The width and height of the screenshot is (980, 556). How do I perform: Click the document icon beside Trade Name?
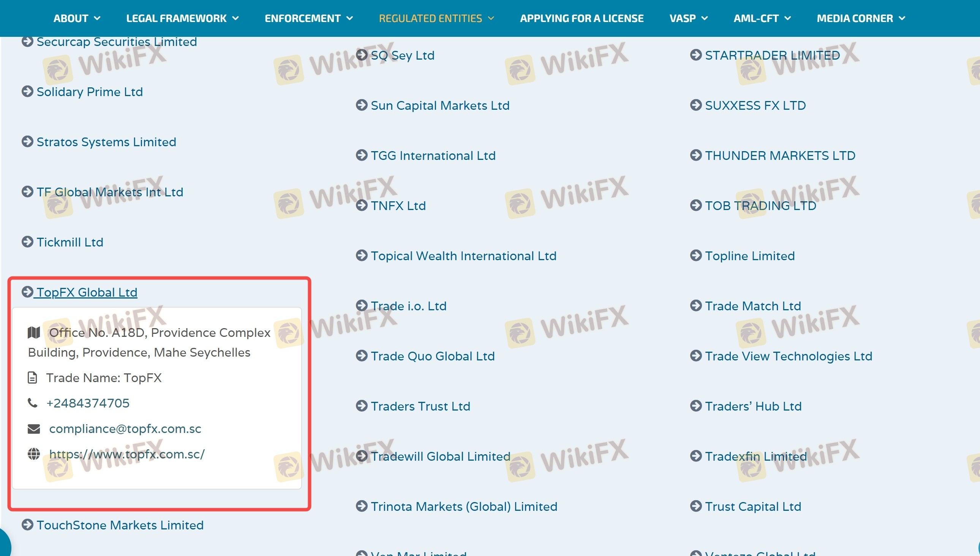coord(32,378)
